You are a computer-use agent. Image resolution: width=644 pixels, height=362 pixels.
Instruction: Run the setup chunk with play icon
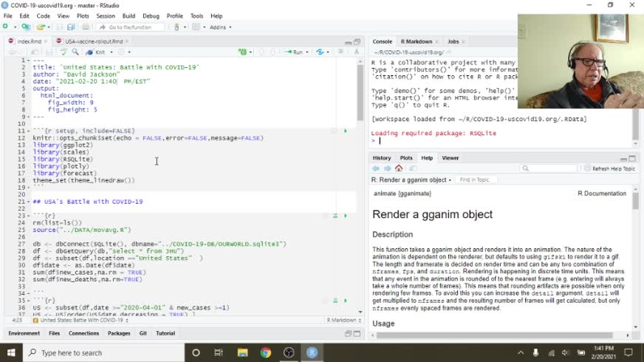[346, 131]
